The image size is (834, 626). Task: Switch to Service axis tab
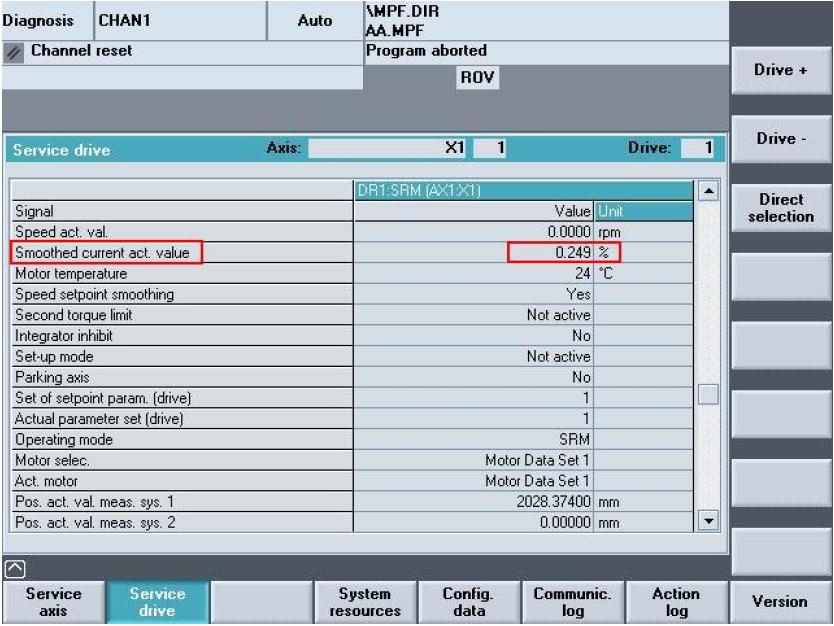coord(53,602)
